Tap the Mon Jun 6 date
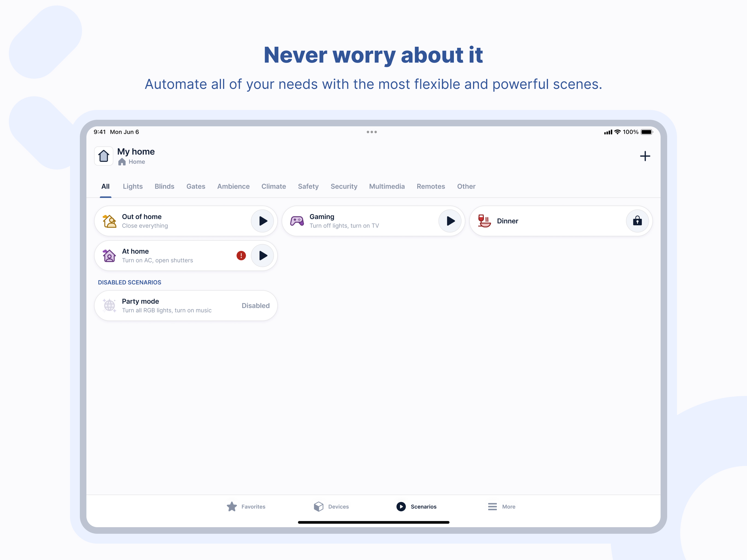 coord(124,132)
